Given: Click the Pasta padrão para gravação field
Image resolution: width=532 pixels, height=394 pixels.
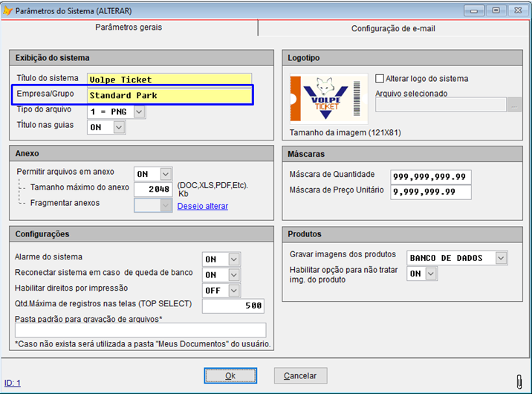Looking at the screenshot, I should click(140, 330).
